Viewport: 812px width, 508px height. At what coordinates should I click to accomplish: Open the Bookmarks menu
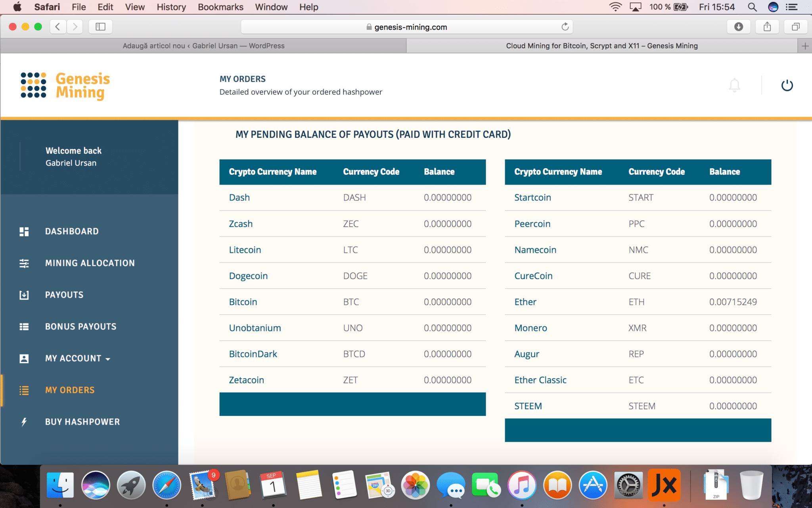(x=220, y=7)
